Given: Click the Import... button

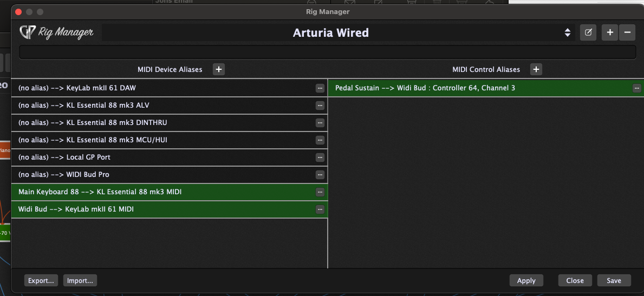Looking at the screenshot, I should pyautogui.click(x=80, y=281).
